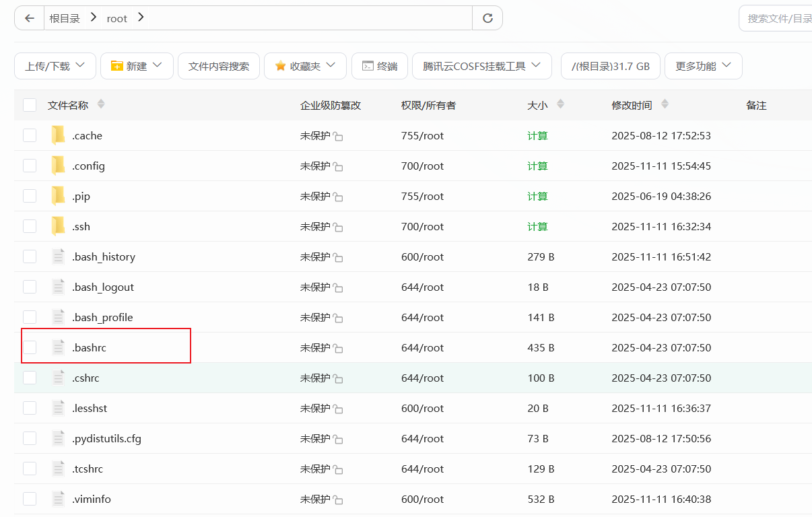Image resolution: width=812 pixels, height=517 pixels.
Task: Click the .config folder icon
Action: [59, 166]
